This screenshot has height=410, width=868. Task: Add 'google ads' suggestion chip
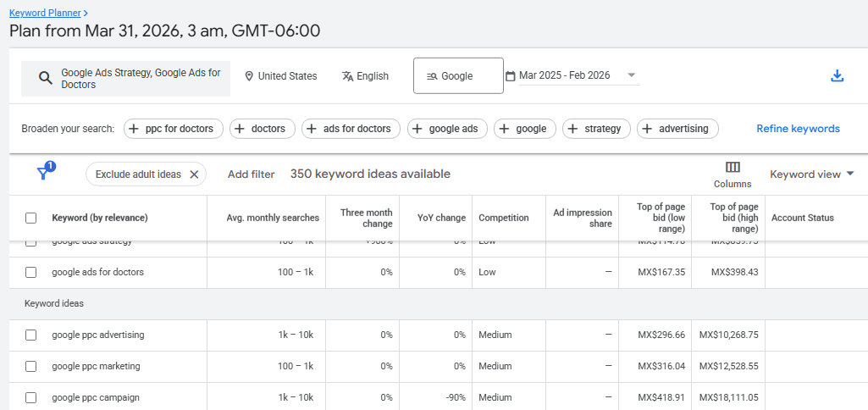point(445,129)
